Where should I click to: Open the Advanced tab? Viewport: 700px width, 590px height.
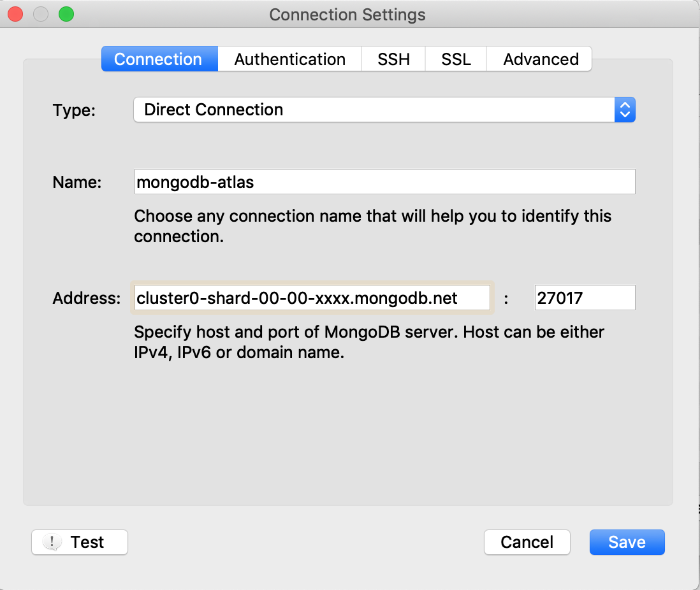(x=539, y=59)
